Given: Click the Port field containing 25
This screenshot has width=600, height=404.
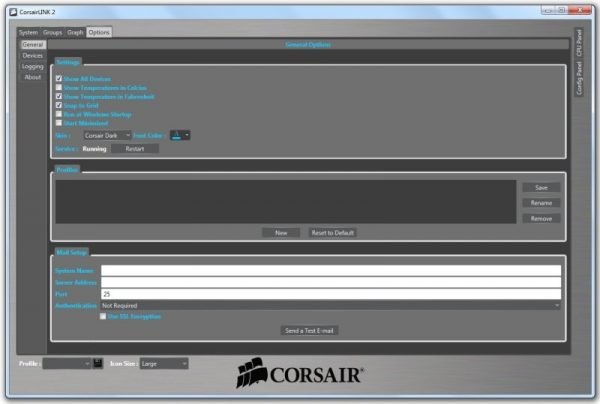Looking at the screenshot, I should coord(331,294).
